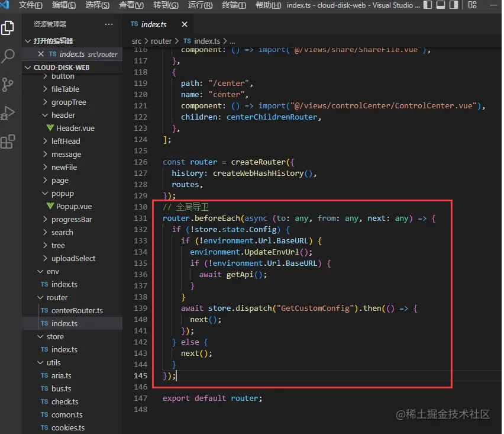Click the Vue icon beside Header.vue
The height and width of the screenshot is (434, 504).
pos(50,128)
